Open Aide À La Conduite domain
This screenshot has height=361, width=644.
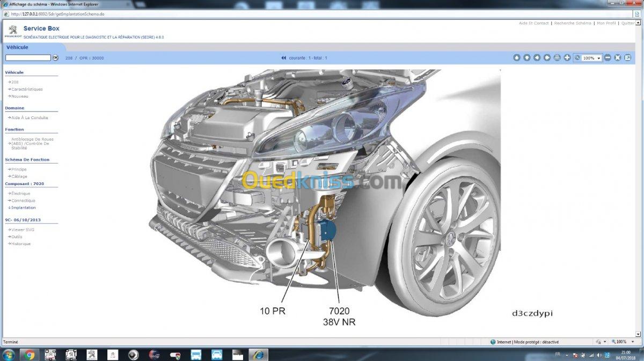pos(30,118)
